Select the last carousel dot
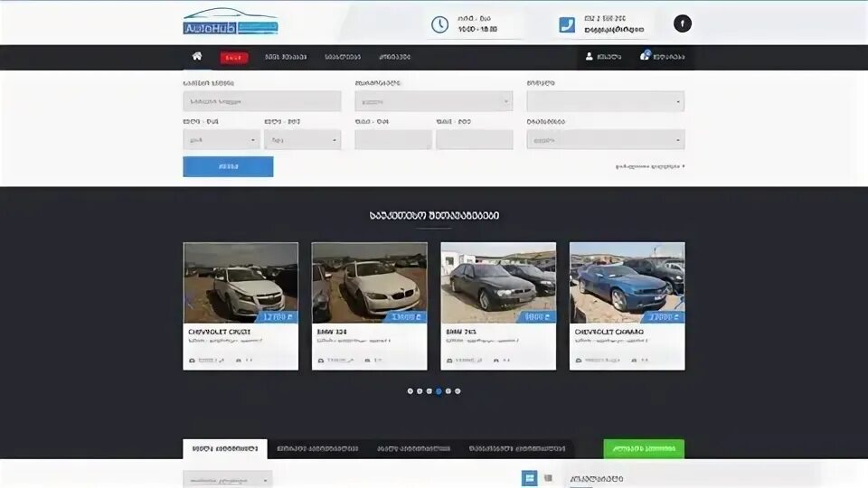868x488 pixels. (x=458, y=391)
